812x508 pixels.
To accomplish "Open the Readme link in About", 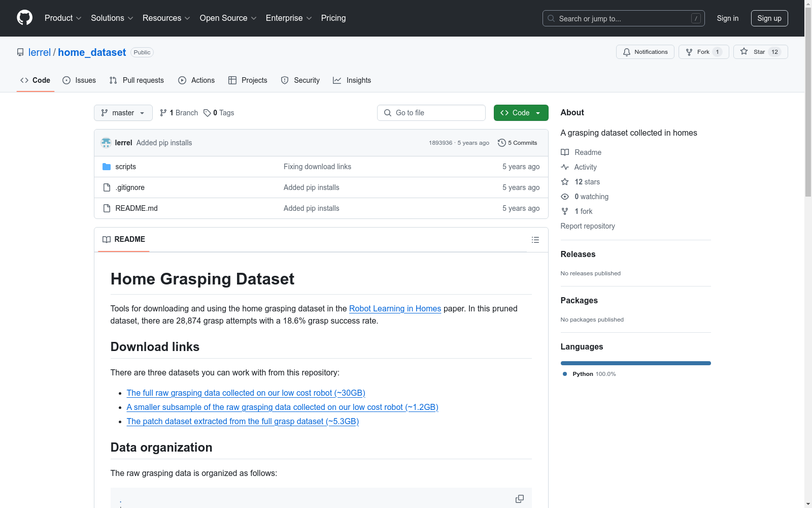I will [581, 152].
